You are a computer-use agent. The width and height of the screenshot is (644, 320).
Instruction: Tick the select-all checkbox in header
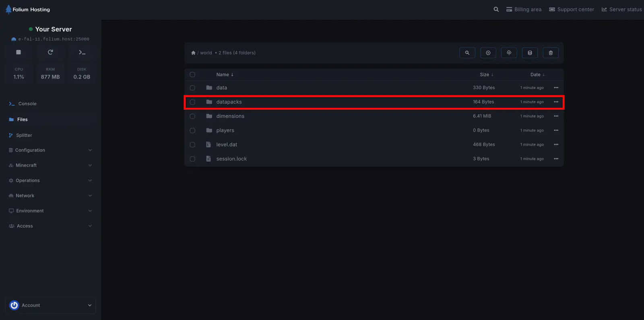(192, 74)
